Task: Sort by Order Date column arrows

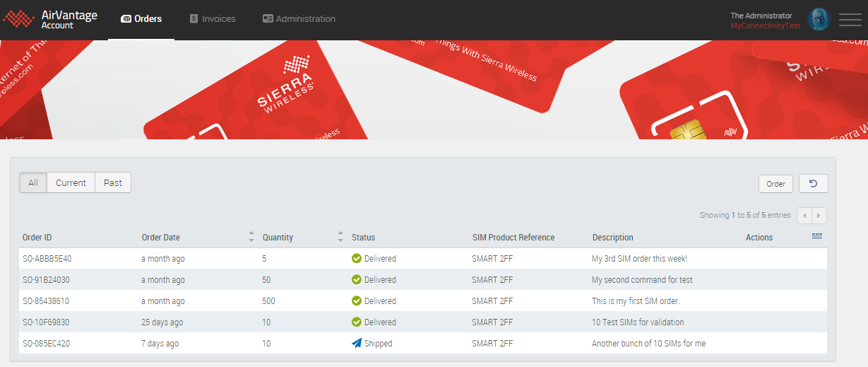Action: pyautogui.click(x=251, y=237)
